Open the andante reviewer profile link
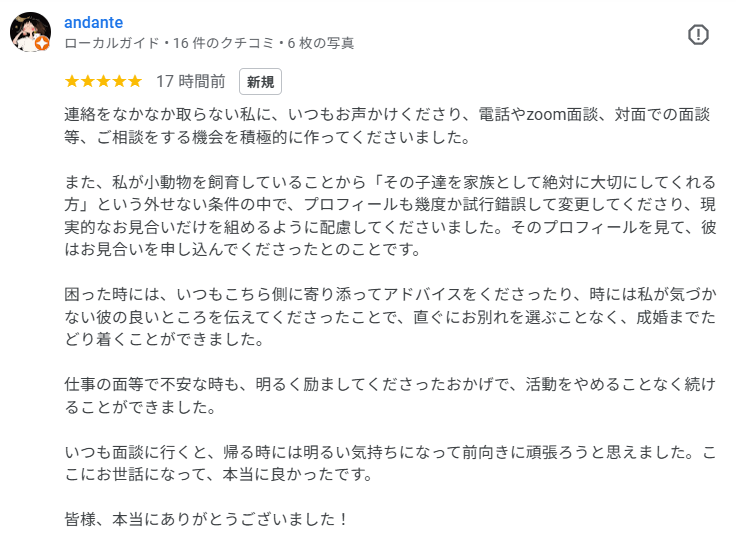736x542 pixels. pos(93,22)
